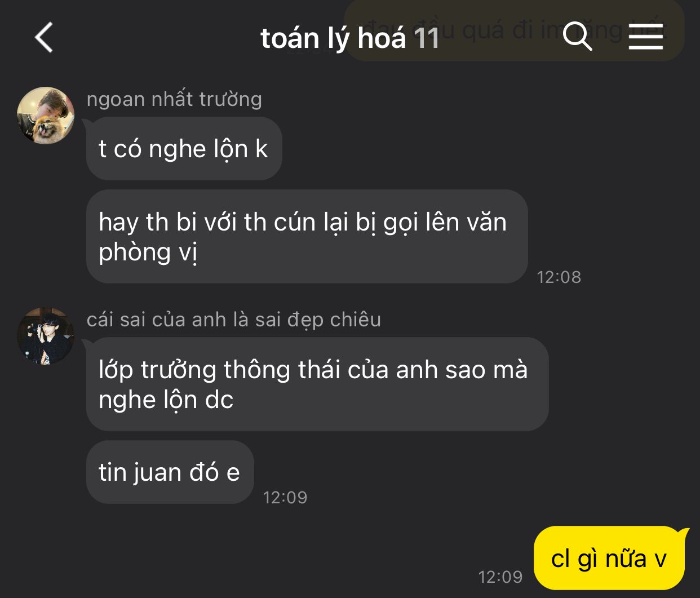Viewport: 700px width, 598px height.
Task: Tap the avatar of ngoan nhất trường
Action: tap(46, 116)
